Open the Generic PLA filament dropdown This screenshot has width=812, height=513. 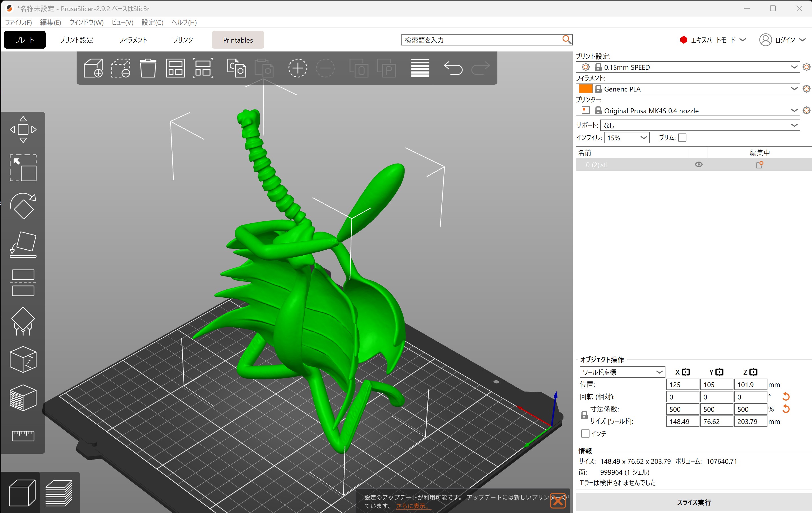tap(687, 88)
